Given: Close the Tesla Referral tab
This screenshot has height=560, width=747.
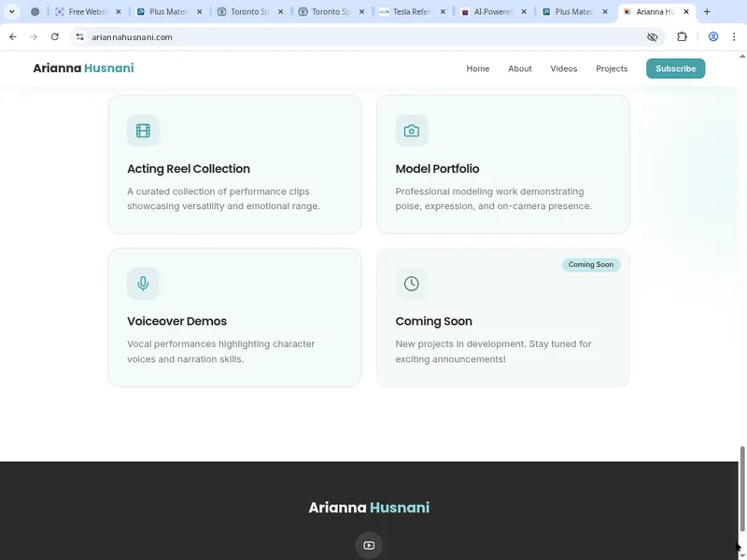Looking at the screenshot, I should click(x=443, y=12).
